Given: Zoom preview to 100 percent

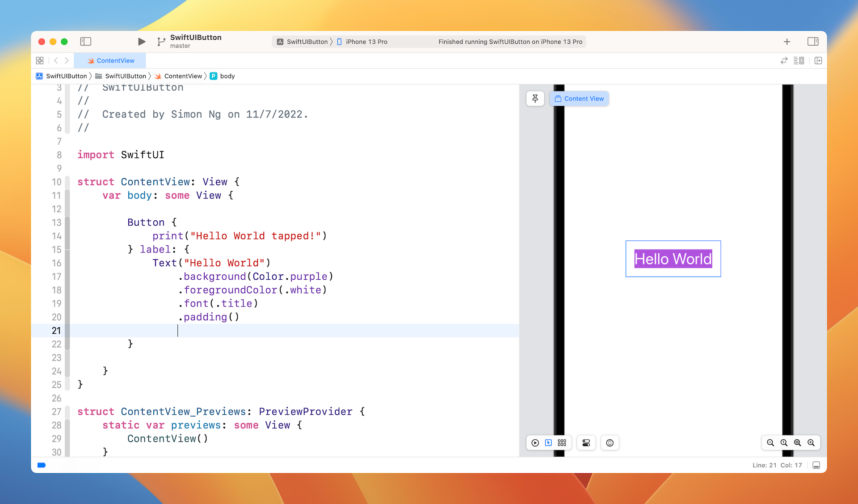Looking at the screenshot, I should pyautogui.click(x=784, y=443).
